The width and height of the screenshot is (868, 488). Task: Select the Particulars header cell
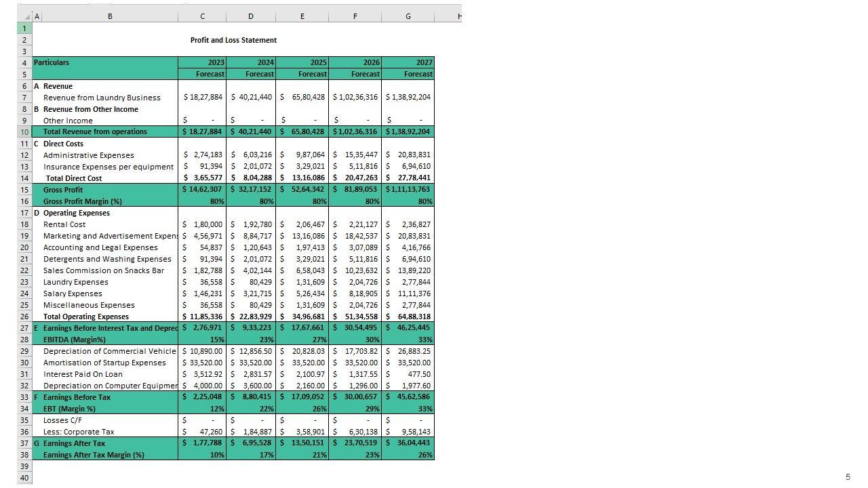(x=105, y=62)
